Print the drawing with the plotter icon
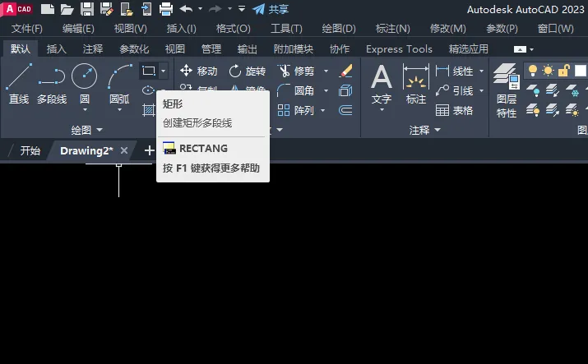This screenshot has height=364, width=588. [x=166, y=9]
